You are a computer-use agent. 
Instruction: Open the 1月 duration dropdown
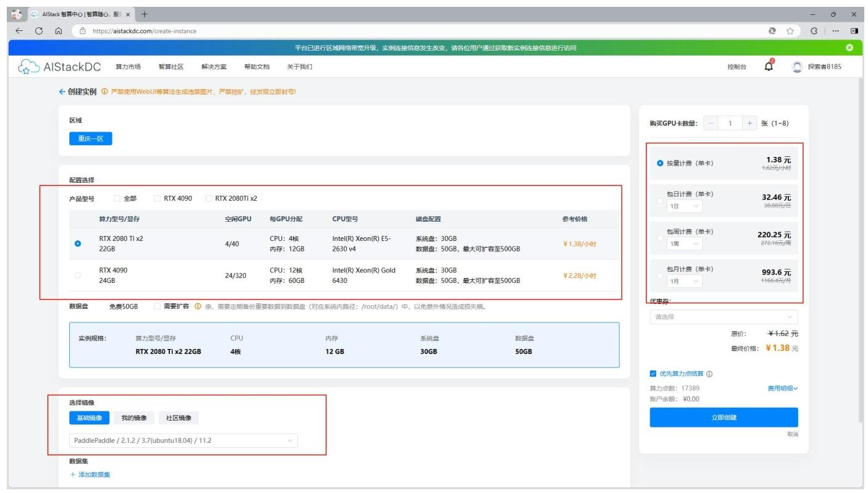coord(684,281)
